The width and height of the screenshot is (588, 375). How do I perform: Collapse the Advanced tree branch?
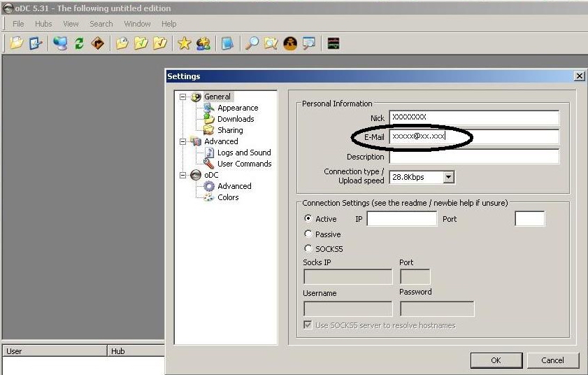(x=182, y=141)
